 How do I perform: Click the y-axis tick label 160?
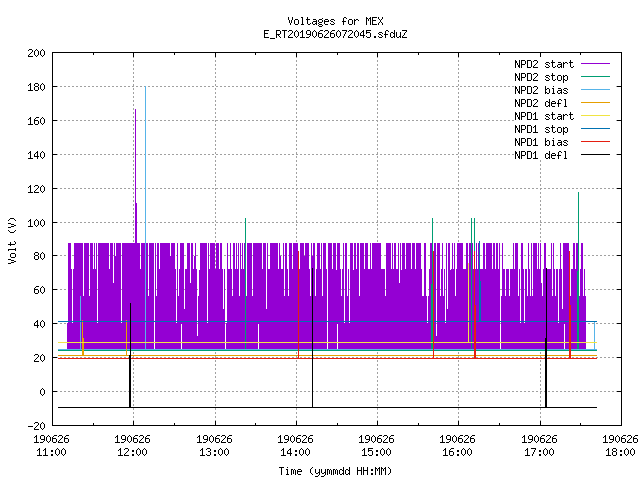(x=36, y=121)
